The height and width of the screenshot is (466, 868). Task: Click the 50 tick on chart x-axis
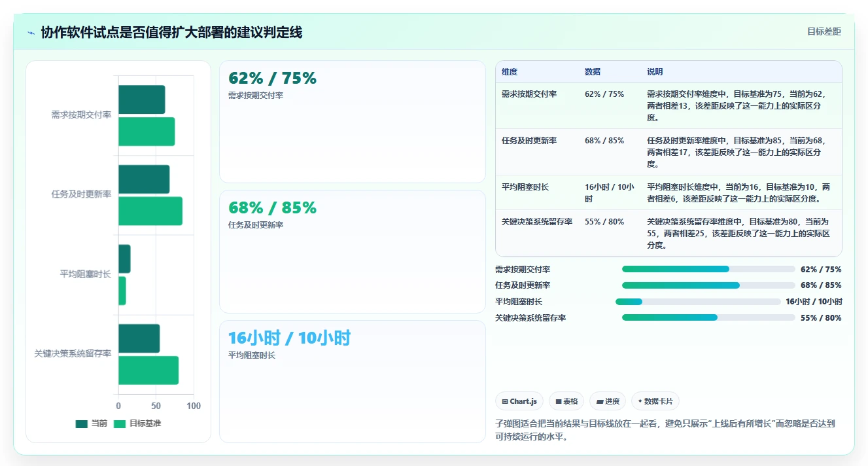(156, 406)
